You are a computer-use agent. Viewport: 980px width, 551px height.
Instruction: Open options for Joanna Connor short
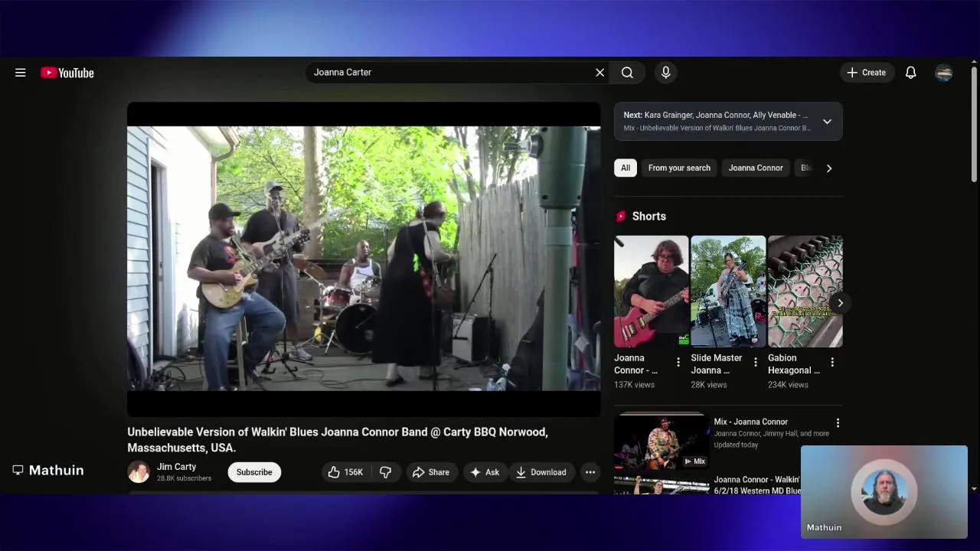[x=678, y=362]
